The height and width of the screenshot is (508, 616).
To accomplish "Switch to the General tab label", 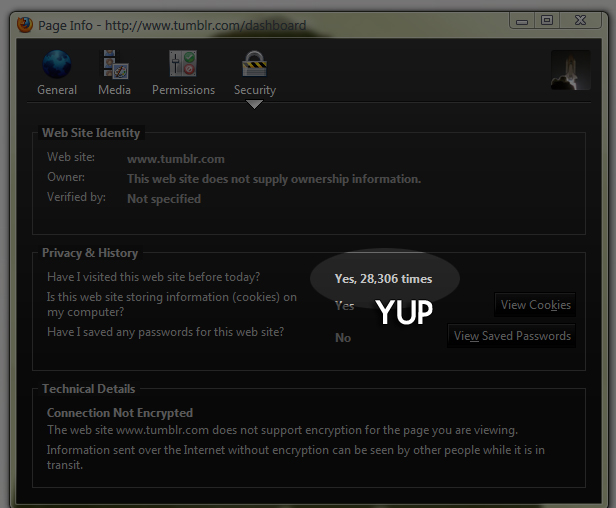I will point(57,90).
